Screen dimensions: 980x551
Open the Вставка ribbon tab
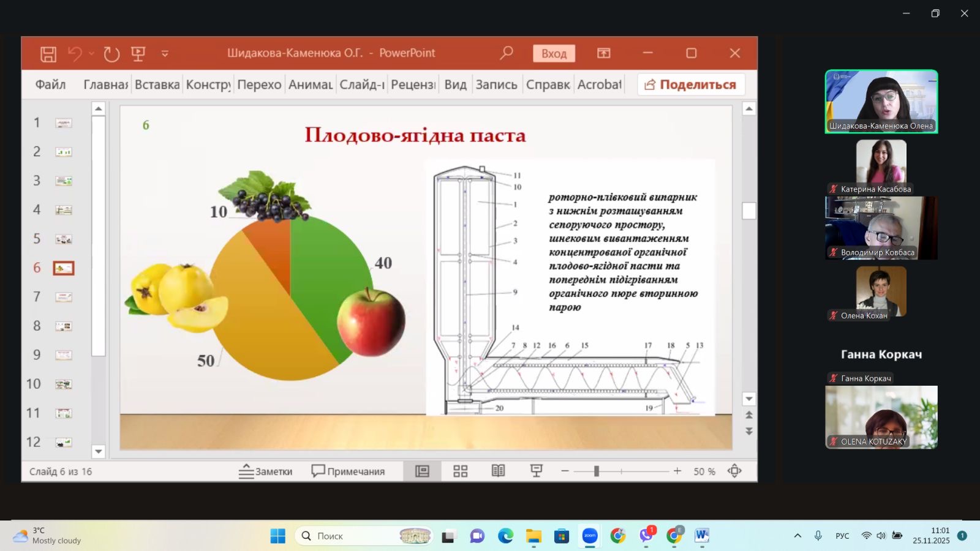157,84
